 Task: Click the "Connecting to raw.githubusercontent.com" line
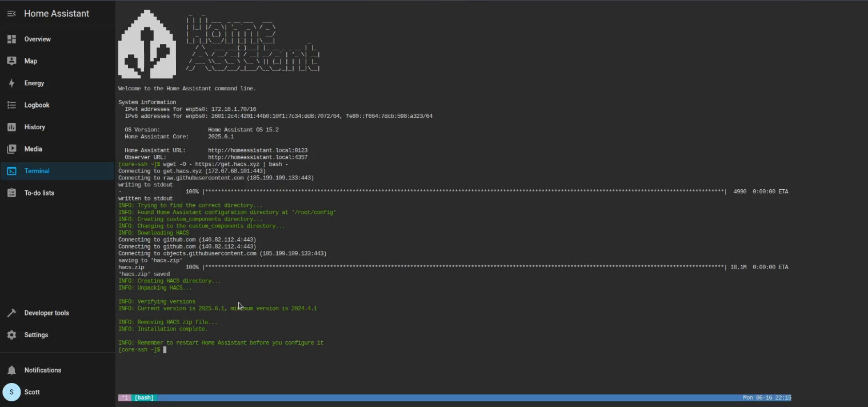[216, 178]
